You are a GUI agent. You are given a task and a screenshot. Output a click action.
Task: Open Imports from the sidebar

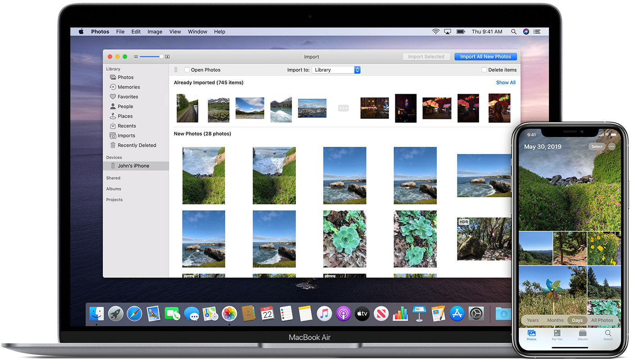coord(126,135)
